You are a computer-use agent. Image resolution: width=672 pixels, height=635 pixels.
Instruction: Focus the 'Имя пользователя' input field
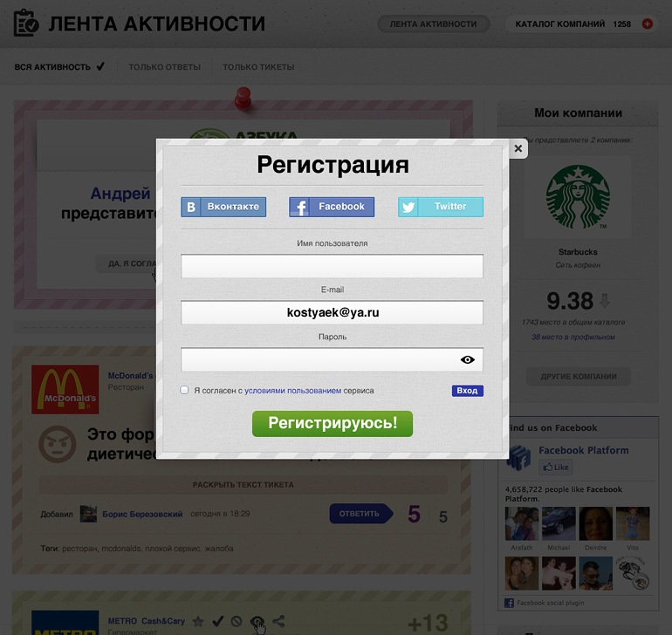[x=332, y=266]
